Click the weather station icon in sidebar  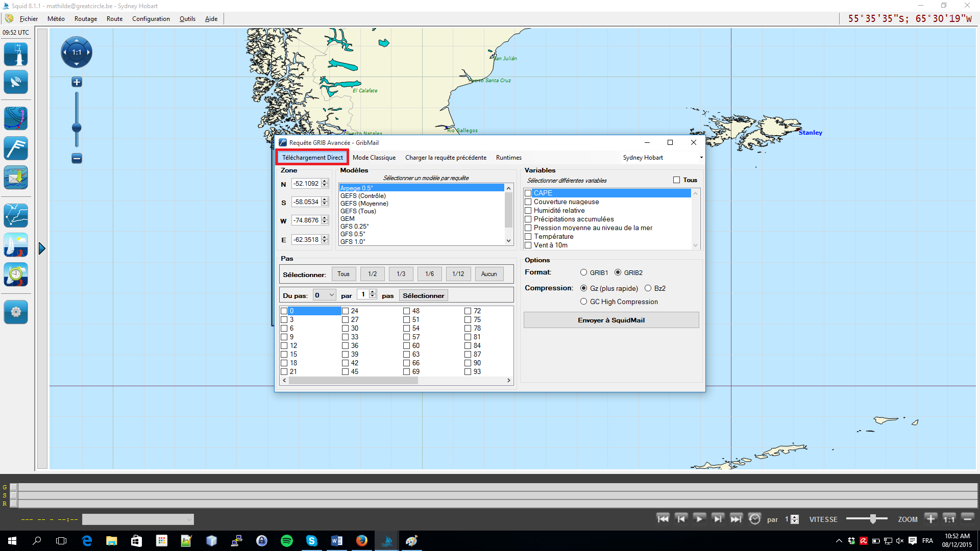pyautogui.click(x=16, y=55)
